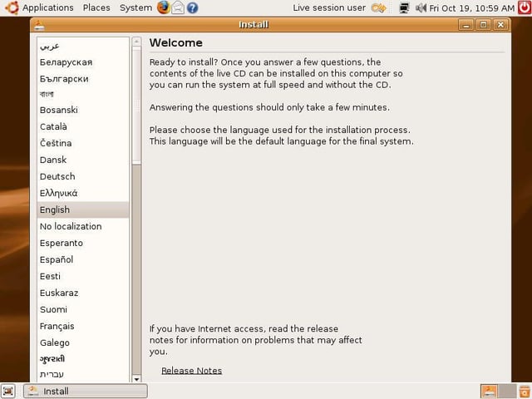The image size is (532, 399).
Task: Select Suomi in the language list
Action: pyautogui.click(x=83, y=309)
